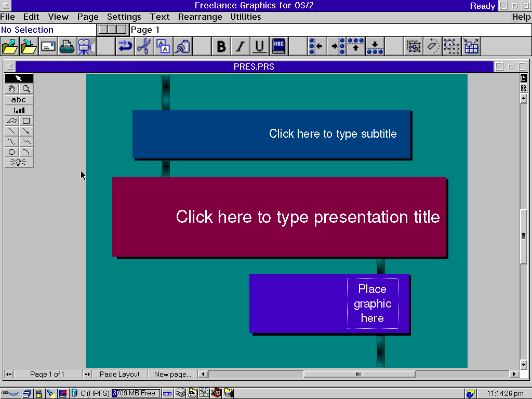
Task: Select the magnifier zoom tool
Action: [26, 89]
